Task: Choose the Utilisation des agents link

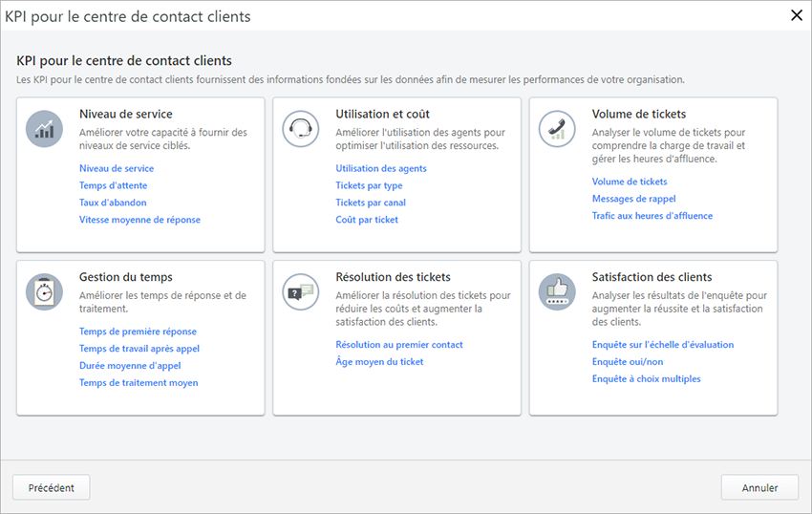Action: [x=381, y=168]
